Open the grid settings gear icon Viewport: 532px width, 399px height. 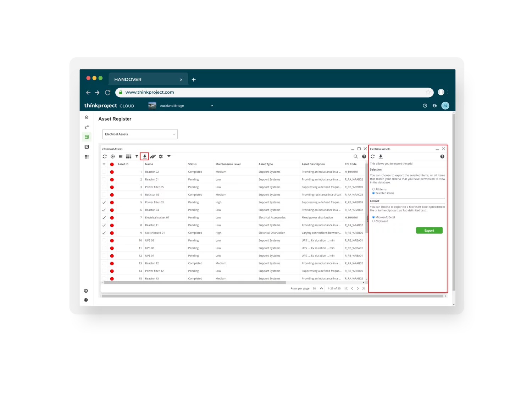pyautogui.click(x=161, y=156)
